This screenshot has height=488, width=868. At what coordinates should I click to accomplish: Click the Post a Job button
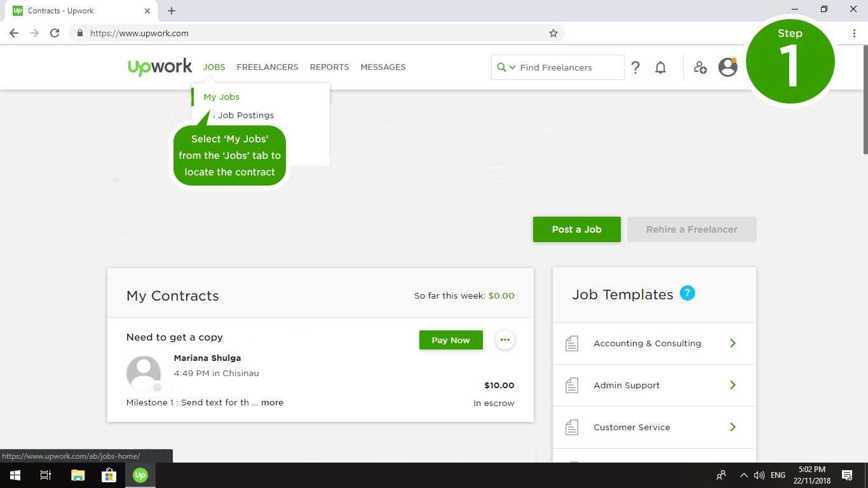click(x=576, y=229)
